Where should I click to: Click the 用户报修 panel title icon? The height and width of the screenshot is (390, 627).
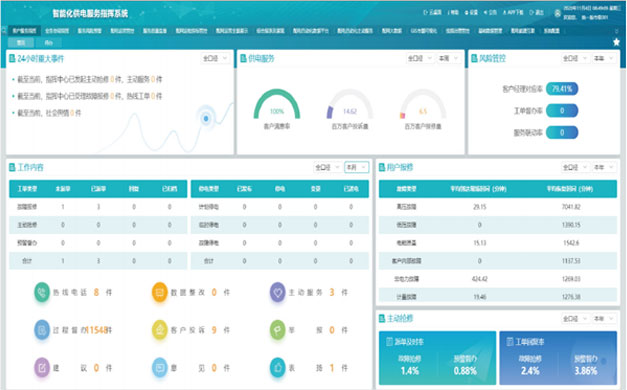382,167
